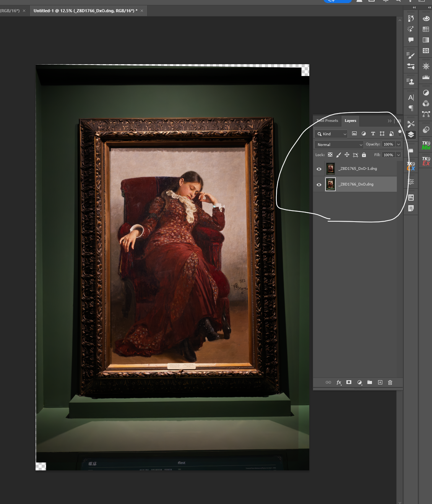
Task: Open the Color palette panel
Action: [x=426, y=18]
